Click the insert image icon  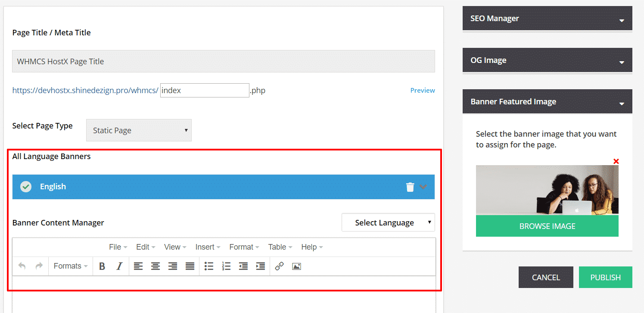296,266
